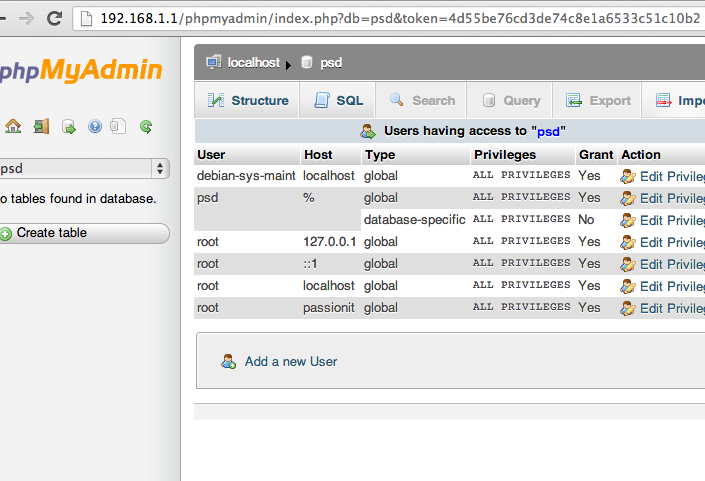
Task: Open the psd database dropdown selector
Action: point(84,169)
